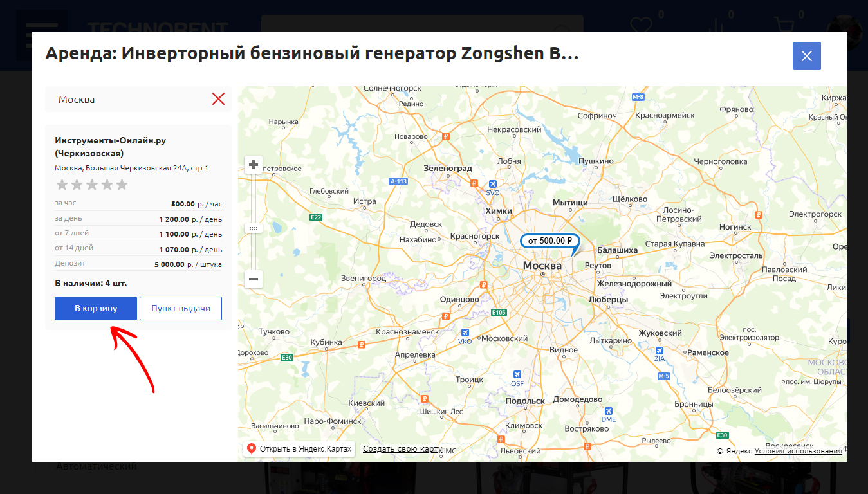The image size is (868, 494).
Task: Open map in Яндекс.Картах
Action: point(299,448)
